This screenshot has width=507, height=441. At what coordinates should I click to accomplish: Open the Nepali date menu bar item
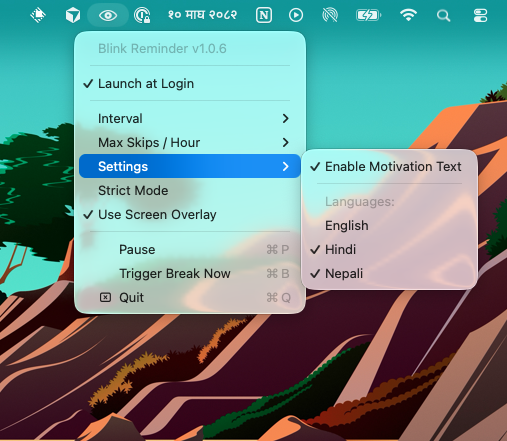point(202,15)
